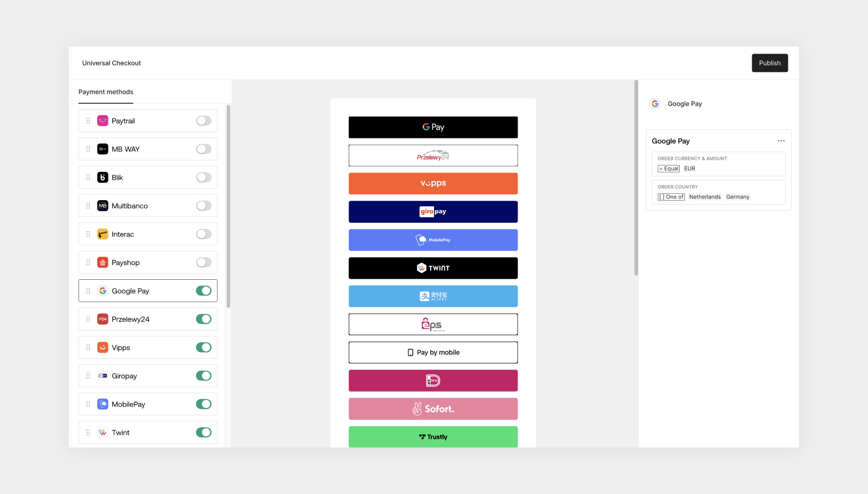Click the MobilePay checkout button
Screen dimensions: 868x494
433,240
